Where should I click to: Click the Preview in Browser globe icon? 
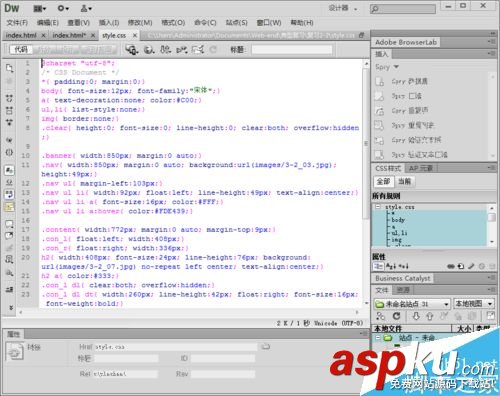(x=149, y=50)
